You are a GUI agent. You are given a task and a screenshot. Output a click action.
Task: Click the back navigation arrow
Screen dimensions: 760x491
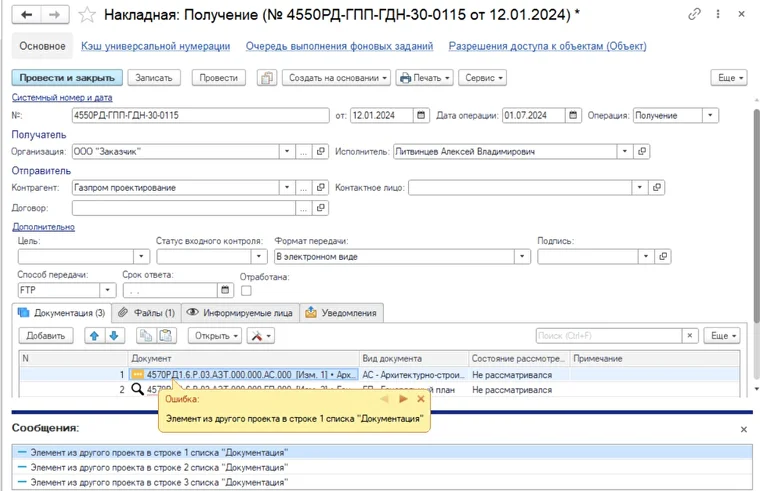click(x=27, y=15)
